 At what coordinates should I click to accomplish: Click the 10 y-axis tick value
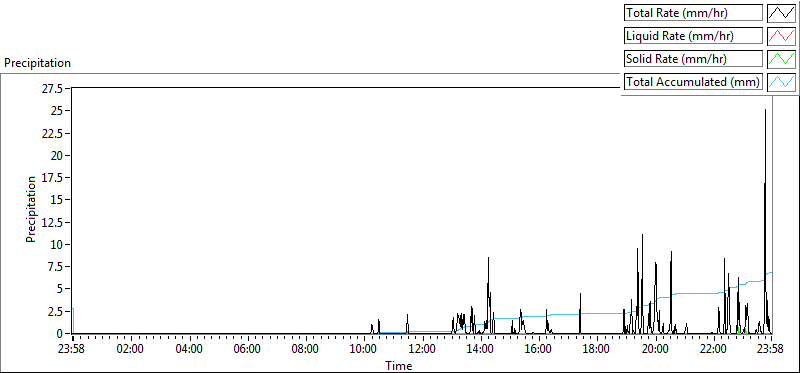[56, 244]
